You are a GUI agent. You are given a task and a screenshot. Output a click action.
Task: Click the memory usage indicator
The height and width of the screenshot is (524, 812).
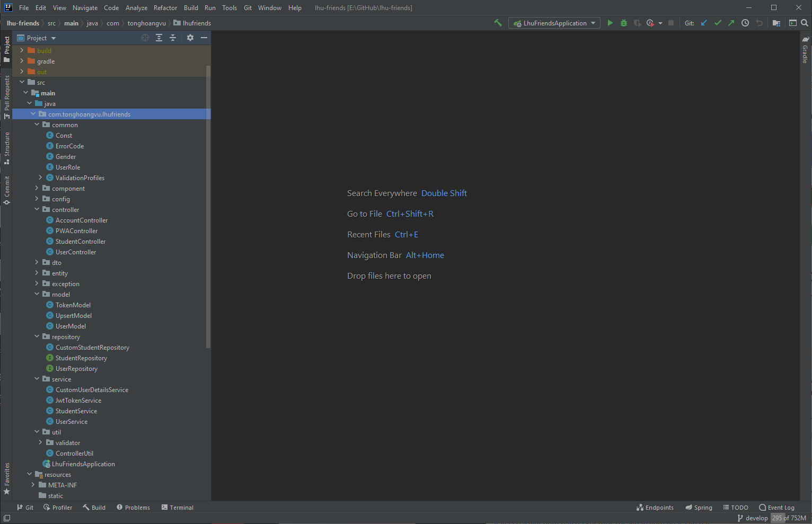coord(789,518)
